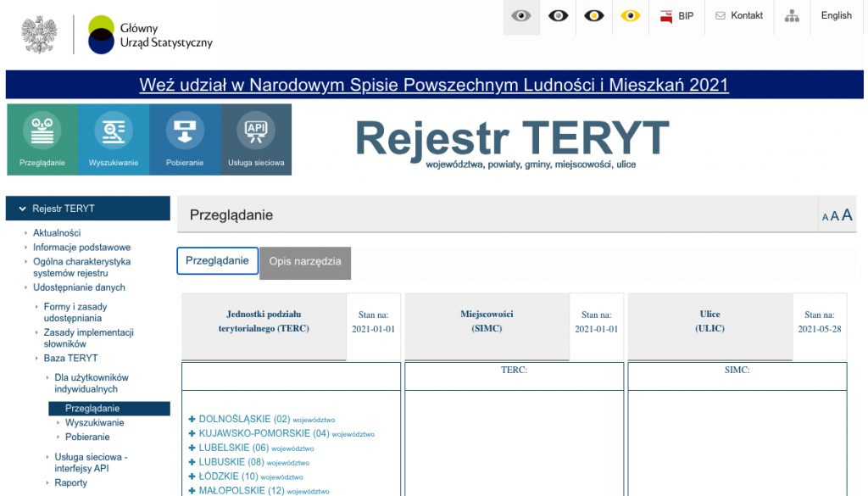
Task: Enable the black eye with yellow pupil contrast
Action: click(594, 16)
